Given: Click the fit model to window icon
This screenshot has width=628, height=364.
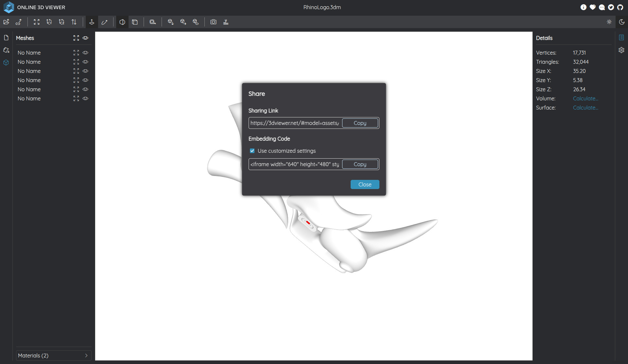Looking at the screenshot, I should [x=37, y=22].
